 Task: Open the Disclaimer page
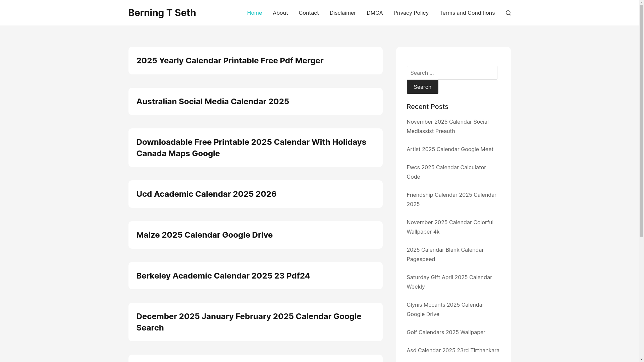342,13
